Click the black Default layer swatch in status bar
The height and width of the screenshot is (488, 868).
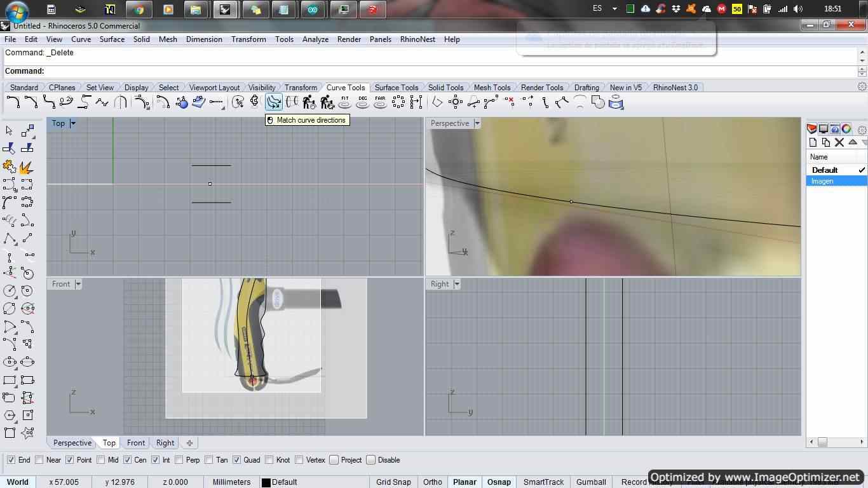point(266,483)
